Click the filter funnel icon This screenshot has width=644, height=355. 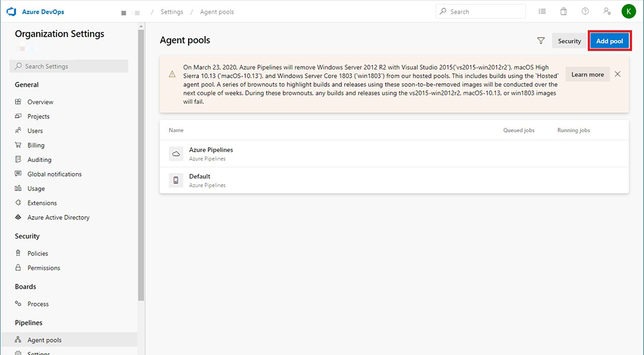(x=541, y=41)
